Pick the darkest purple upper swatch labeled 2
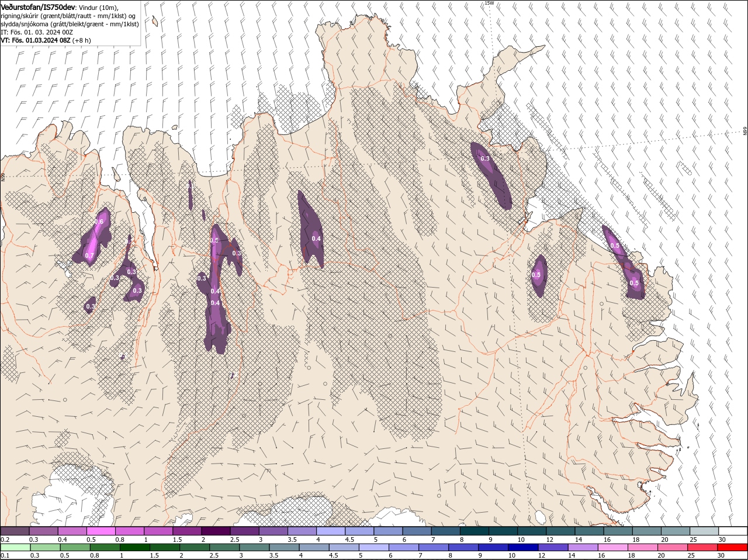 216,531
